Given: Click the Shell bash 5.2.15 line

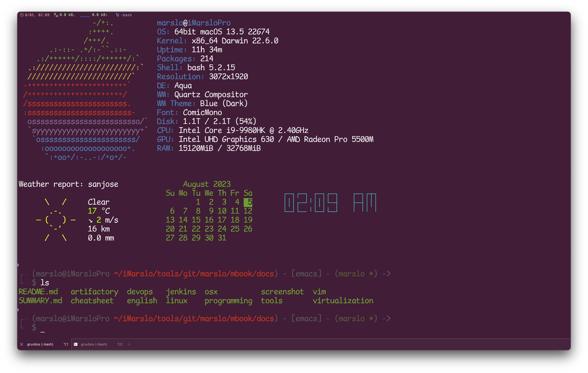Looking at the screenshot, I should [x=196, y=68].
